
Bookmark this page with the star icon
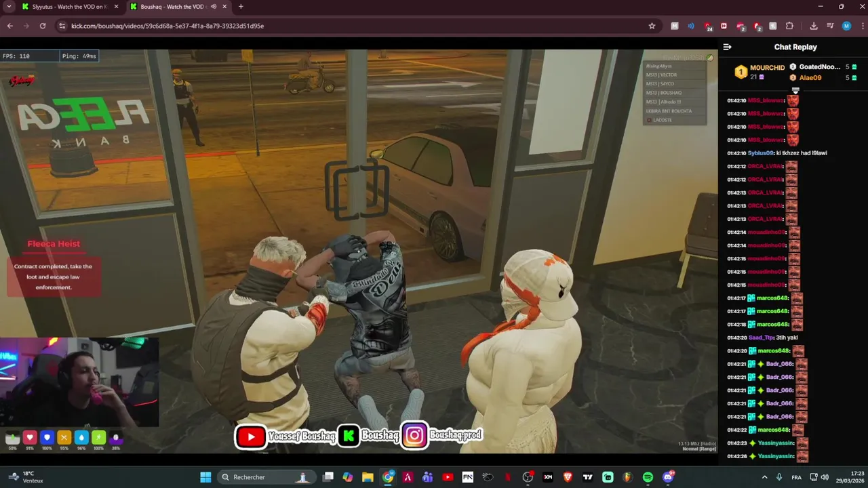click(652, 26)
